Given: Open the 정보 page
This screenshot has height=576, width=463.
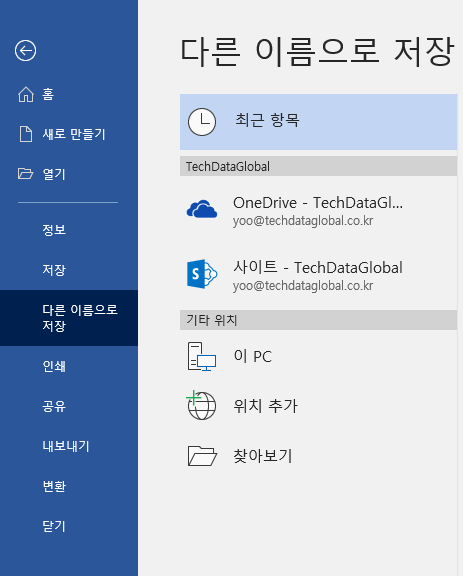Looking at the screenshot, I should tap(69, 230).
